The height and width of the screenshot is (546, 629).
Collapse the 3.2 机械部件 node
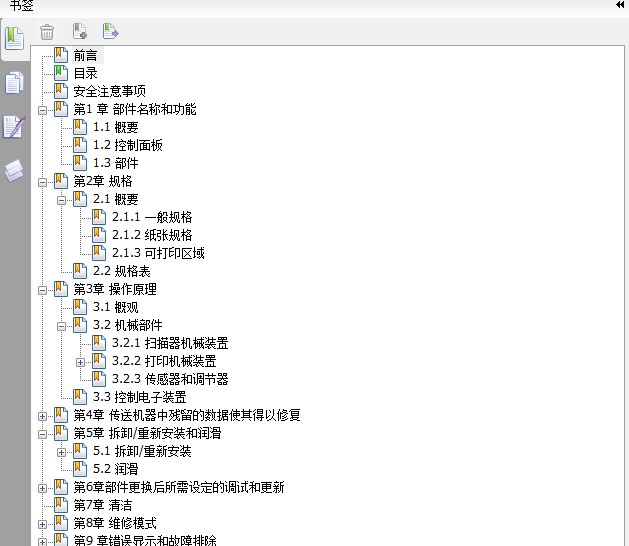pyautogui.click(x=61, y=327)
